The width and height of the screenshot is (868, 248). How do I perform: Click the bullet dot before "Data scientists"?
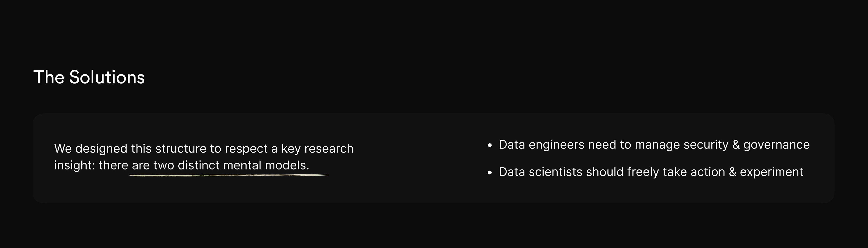[490, 173]
